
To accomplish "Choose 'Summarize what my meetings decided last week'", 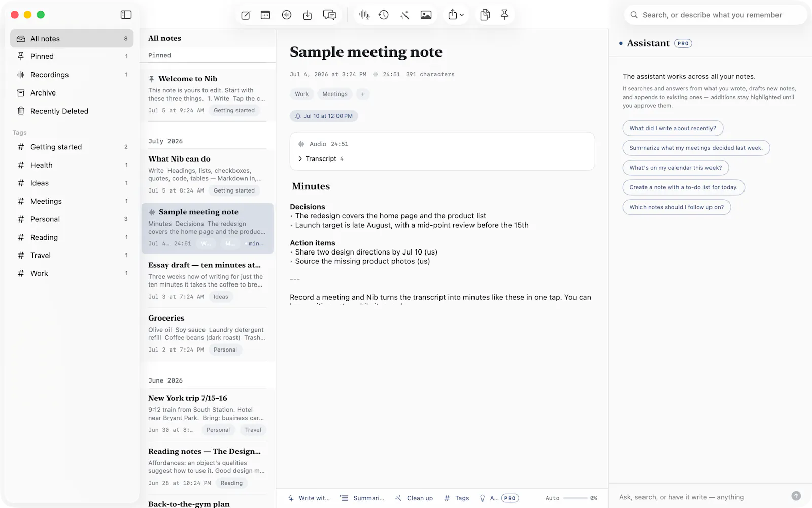I will [696, 148].
